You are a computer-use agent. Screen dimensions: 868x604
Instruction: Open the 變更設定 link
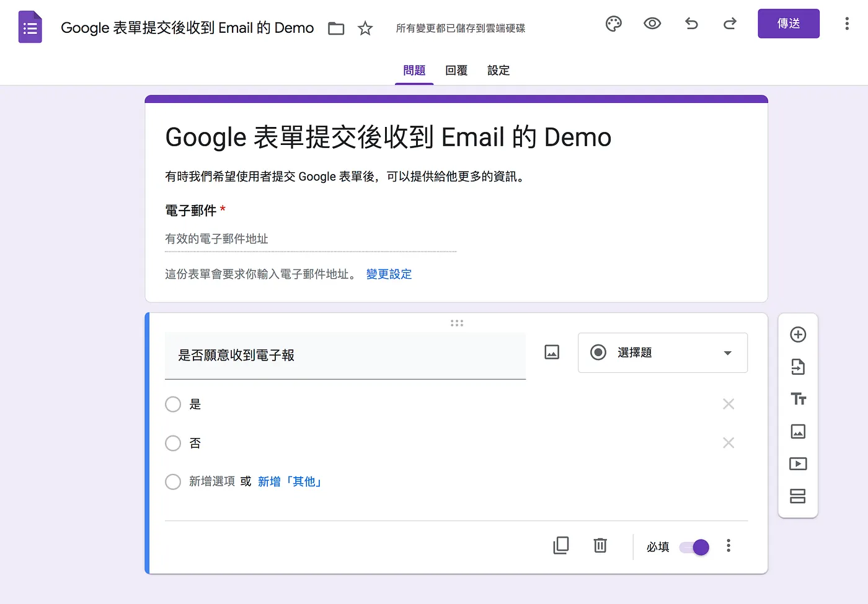coord(389,274)
